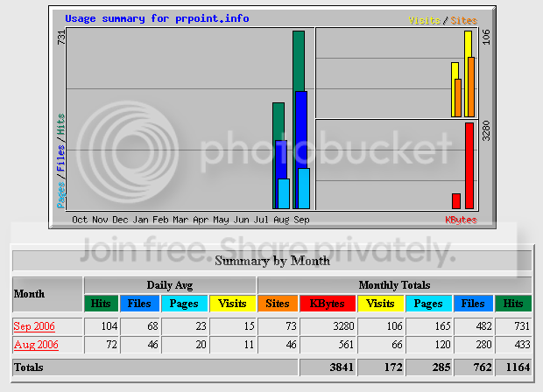Click the short red August KBytes bar
This screenshot has width=543, height=392.
[x=456, y=201]
